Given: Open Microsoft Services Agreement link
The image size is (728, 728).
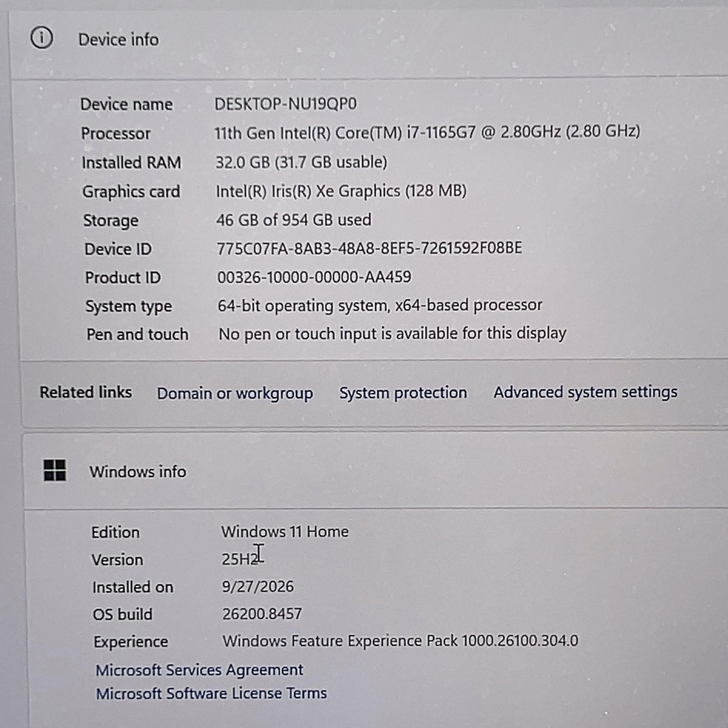Looking at the screenshot, I should (x=200, y=670).
